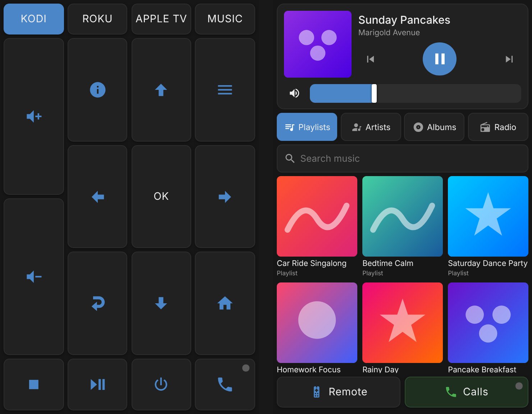Skip to the previous track

(x=370, y=59)
